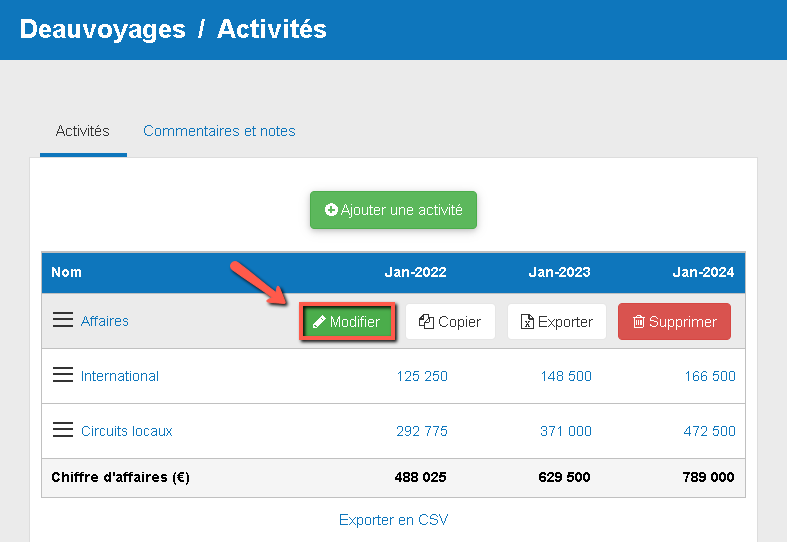Open the Circuits locaux activity link

point(127,431)
